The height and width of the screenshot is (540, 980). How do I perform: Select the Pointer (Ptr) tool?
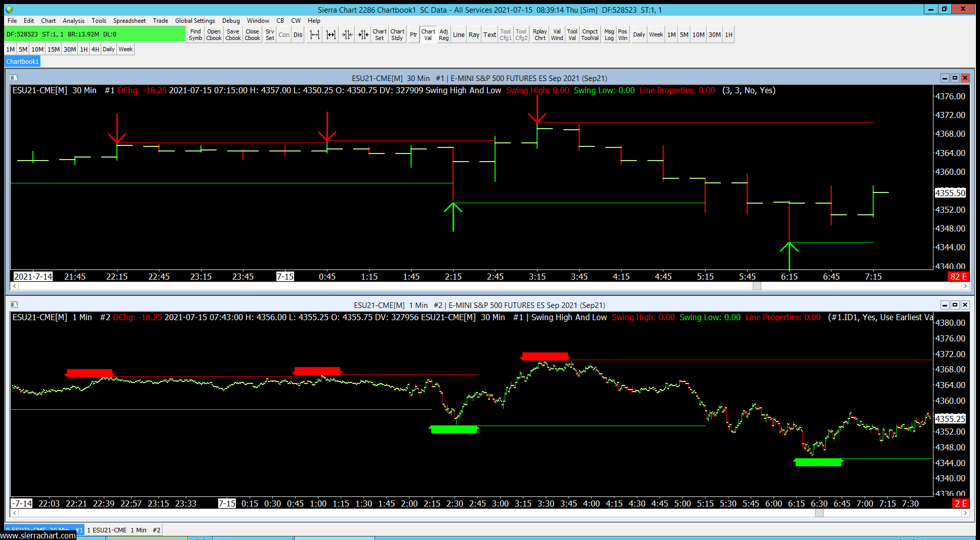coord(414,34)
